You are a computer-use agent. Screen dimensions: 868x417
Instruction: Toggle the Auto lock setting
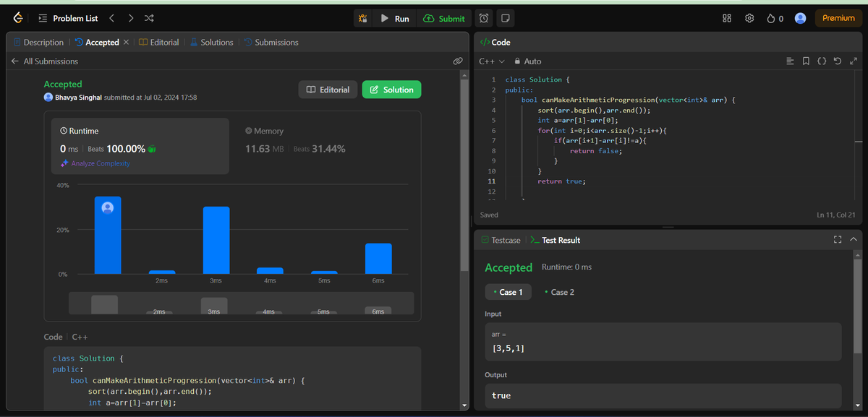528,61
